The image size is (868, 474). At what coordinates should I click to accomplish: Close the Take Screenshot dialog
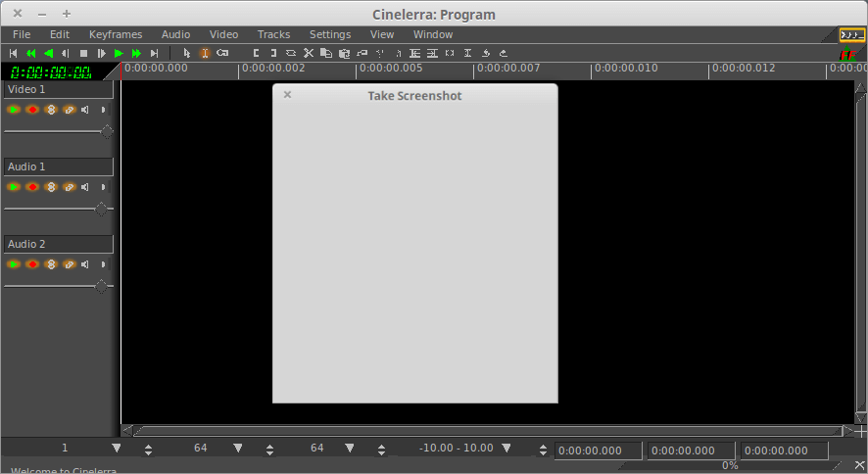click(x=287, y=95)
